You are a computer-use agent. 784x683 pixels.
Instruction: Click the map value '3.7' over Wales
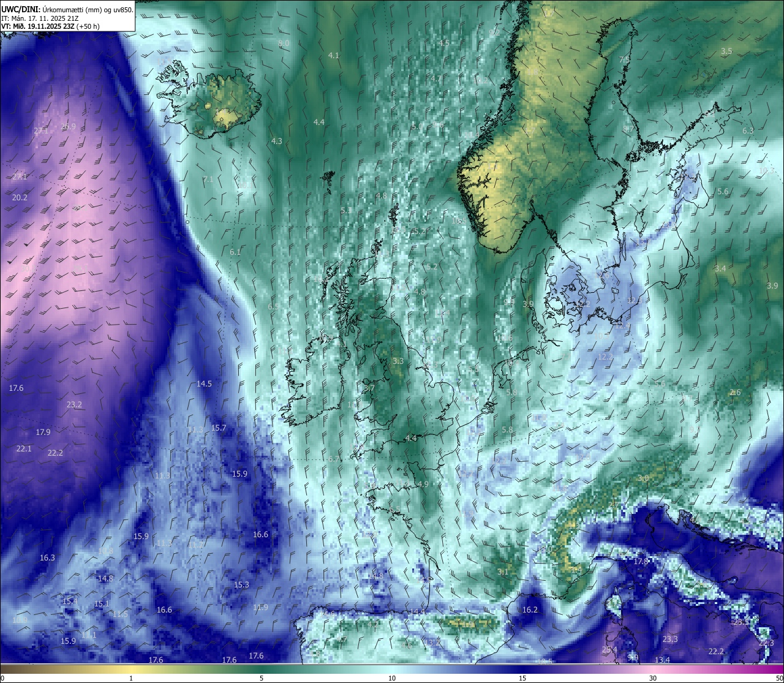coord(369,388)
